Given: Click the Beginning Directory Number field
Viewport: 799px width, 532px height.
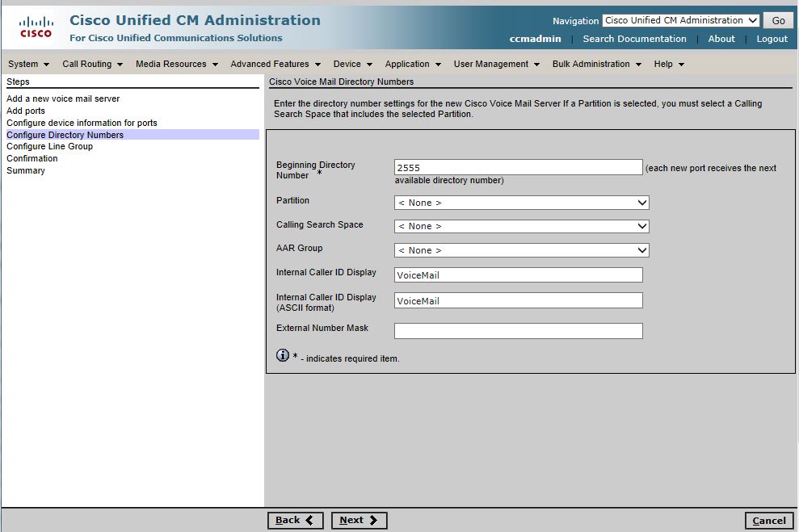Looking at the screenshot, I should point(518,167).
